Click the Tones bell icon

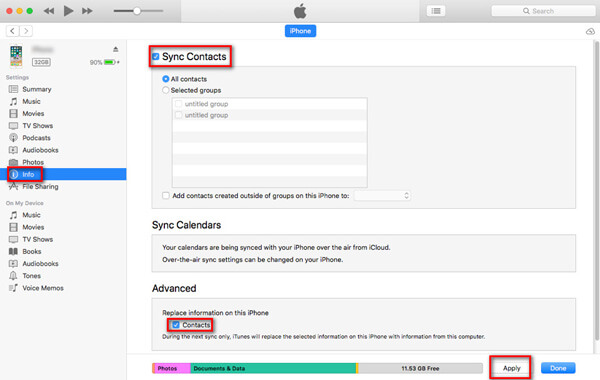[x=13, y=276]
